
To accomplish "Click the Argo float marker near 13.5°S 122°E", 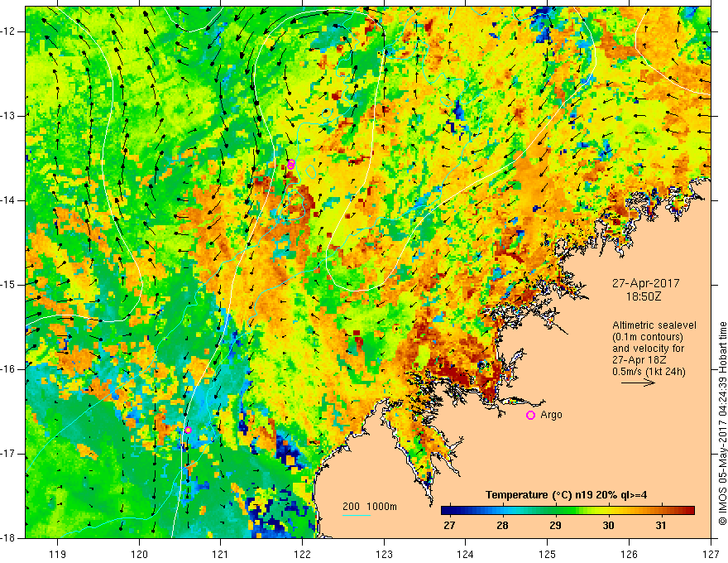I will click(x=291, y=165).
